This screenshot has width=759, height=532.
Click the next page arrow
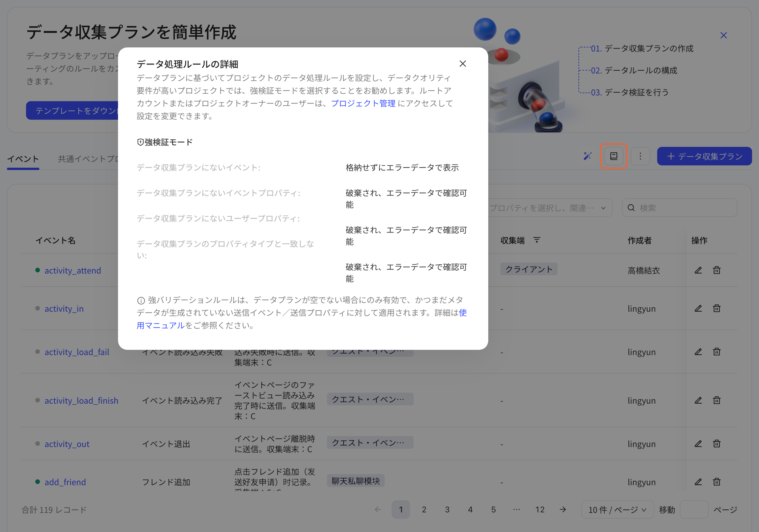563,509
